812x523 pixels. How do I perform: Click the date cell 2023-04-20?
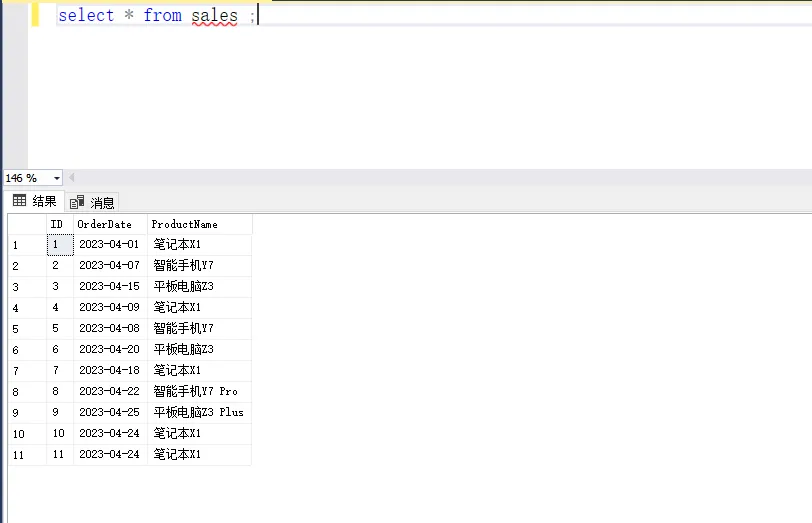coord(110,350)
